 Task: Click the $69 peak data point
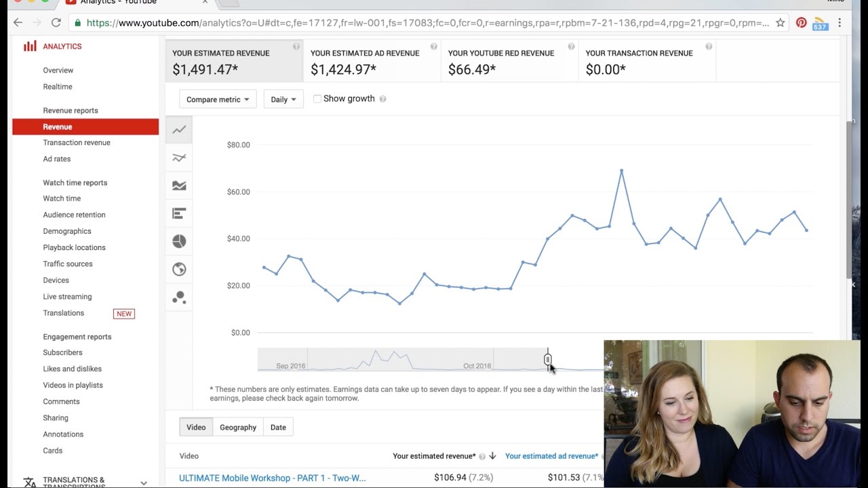click(621, 171)
